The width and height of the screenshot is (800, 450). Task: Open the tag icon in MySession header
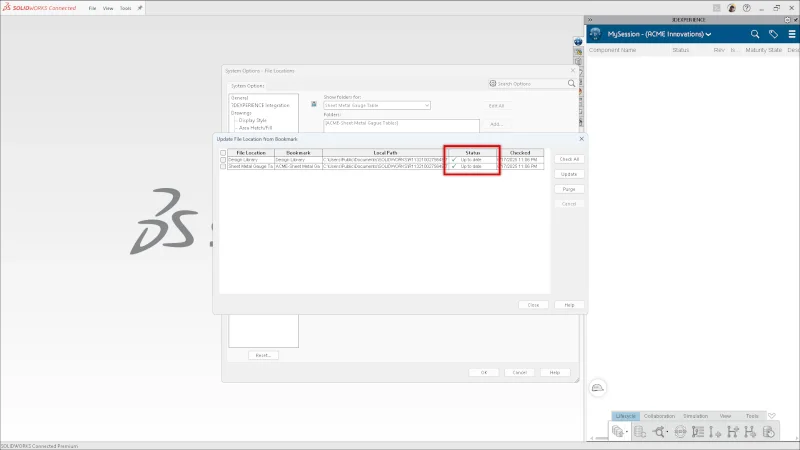coord(773,34)
